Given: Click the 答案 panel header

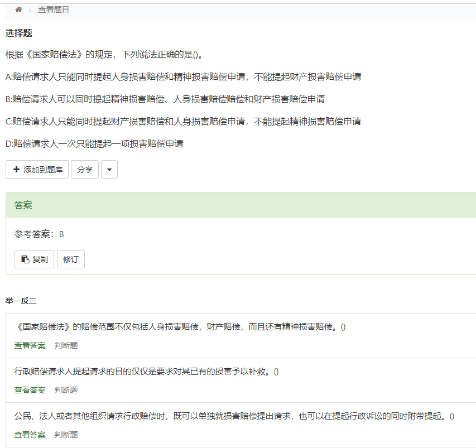Looking at the screenshot, I should pyautogui.click(x=23, y=205).
